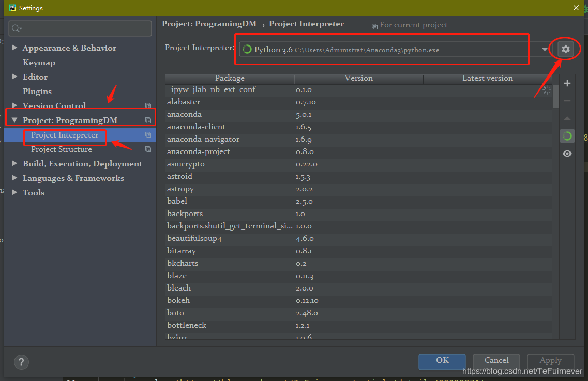Screen dimensions: 588x381
Task: Open Appearance & Behavior settings
Action: [69, 48]
